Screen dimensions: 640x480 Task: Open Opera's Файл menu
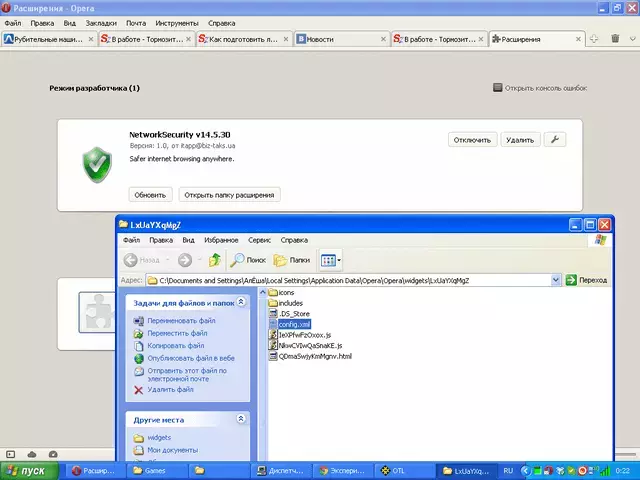coord(13,23)
